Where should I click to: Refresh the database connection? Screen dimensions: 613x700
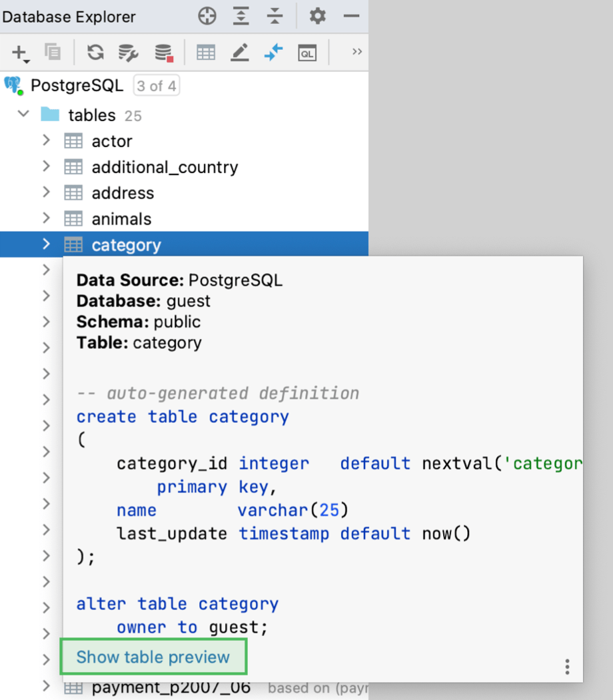click(x=94, y=52)
